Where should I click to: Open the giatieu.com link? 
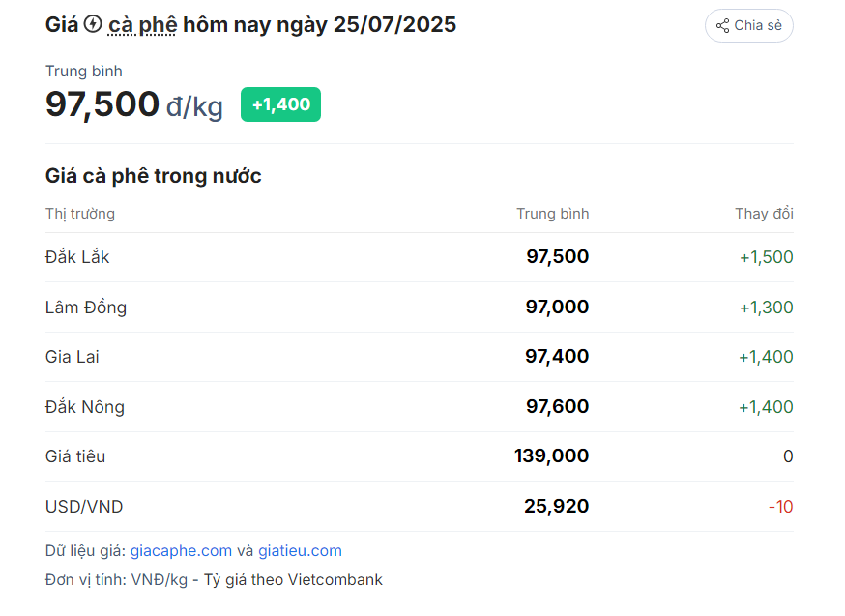300,551
